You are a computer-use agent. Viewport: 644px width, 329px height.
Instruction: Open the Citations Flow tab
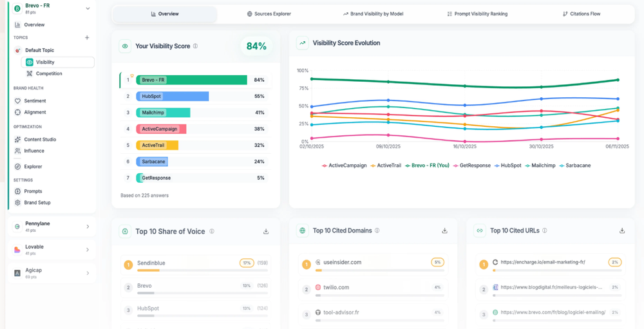pyautogui.click(x=581, y=14)
